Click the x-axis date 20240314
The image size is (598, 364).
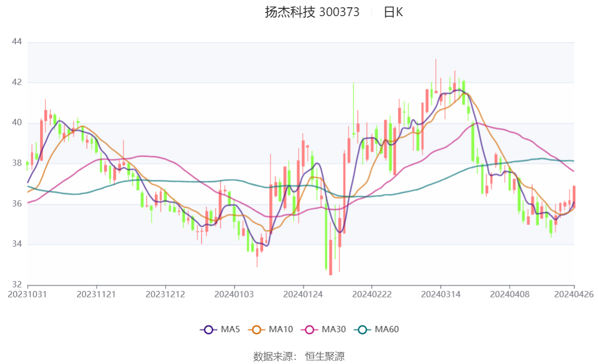[x=441, y=295]
